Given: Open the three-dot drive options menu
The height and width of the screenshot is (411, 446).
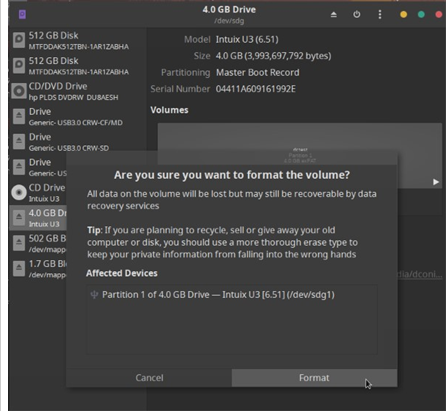Looking at the screenshot, I should tap(380, 14).
